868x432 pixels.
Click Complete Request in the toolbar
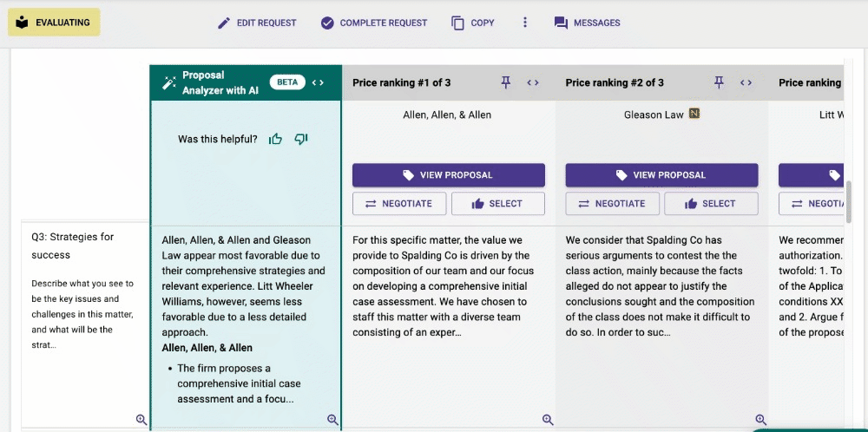[x=374, y=23]
